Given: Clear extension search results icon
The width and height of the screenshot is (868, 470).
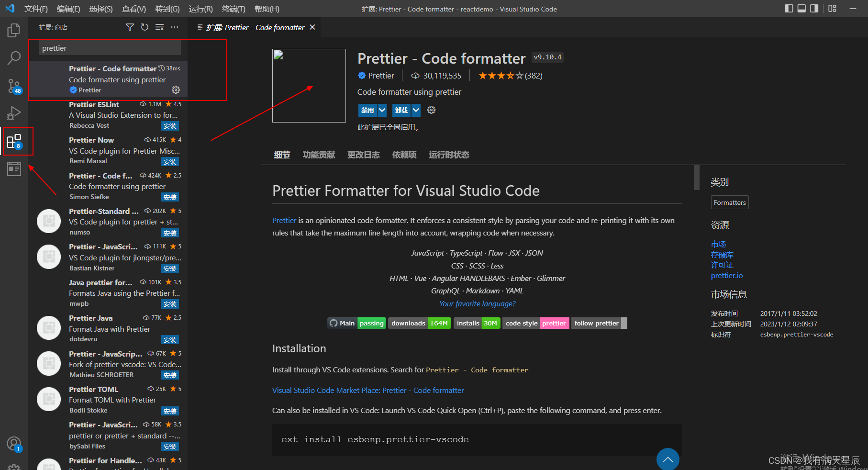Looking at the screenshot, I should click(x=160, y=27).
